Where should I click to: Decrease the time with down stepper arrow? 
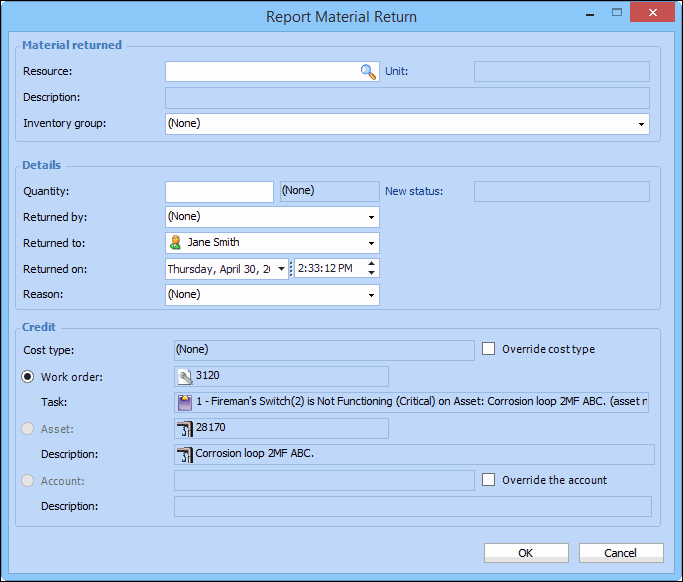(372, 274)
